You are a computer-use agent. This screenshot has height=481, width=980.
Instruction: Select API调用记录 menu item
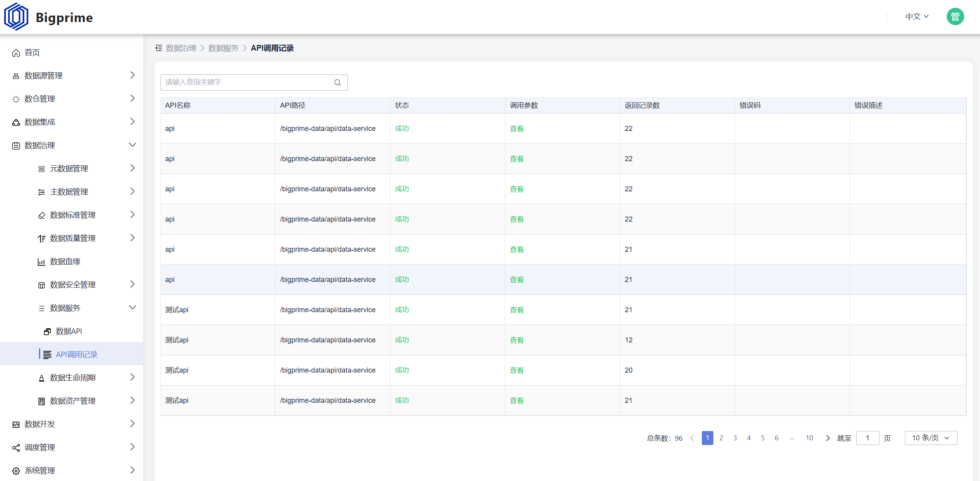click(72, 354)
